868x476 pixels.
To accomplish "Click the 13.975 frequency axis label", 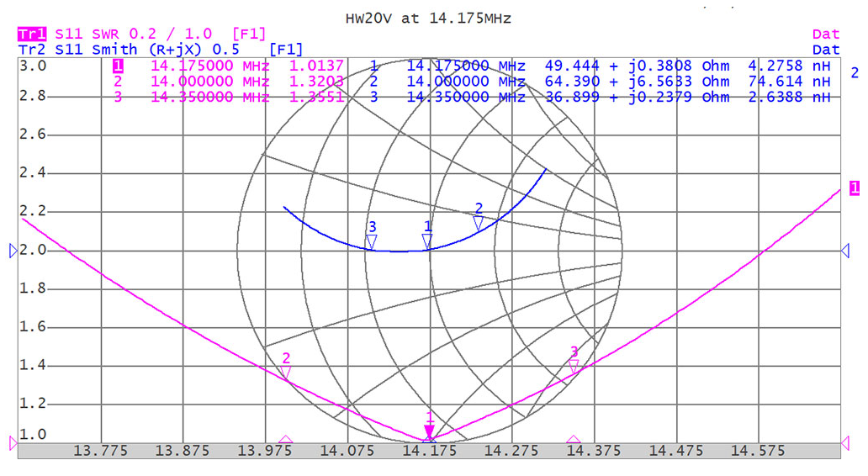I will point(265,451).
